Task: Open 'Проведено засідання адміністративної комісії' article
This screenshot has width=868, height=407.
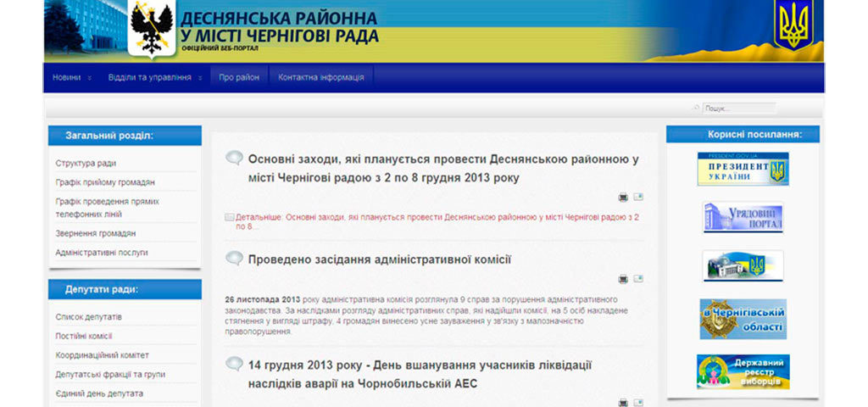Action: (x=379, y=259)
